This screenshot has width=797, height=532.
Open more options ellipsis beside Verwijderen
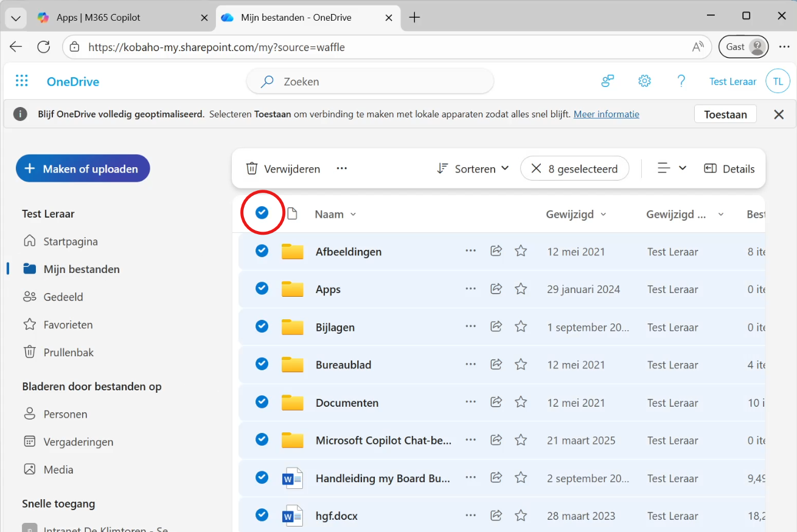pyautogui.click(x=342, y=169)
